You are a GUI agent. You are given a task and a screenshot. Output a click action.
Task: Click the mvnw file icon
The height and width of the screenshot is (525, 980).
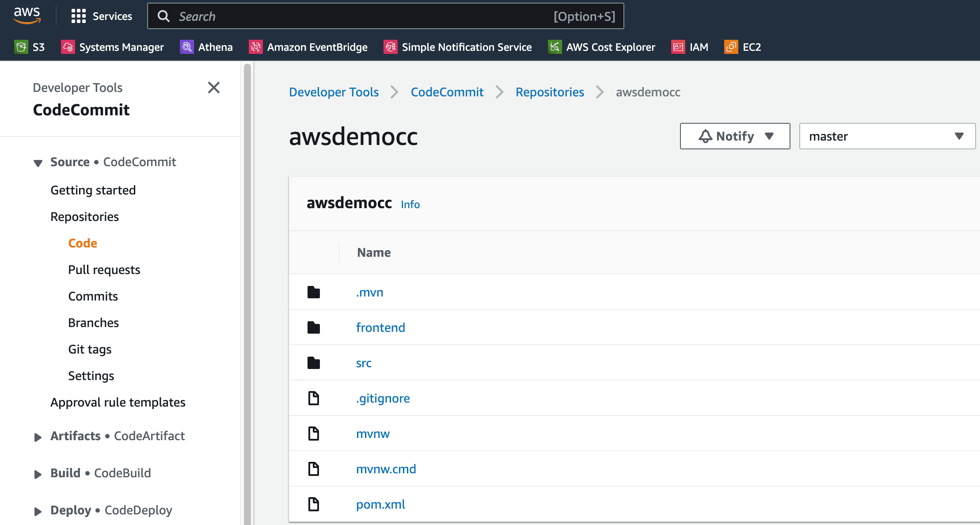tap(314, 434)
